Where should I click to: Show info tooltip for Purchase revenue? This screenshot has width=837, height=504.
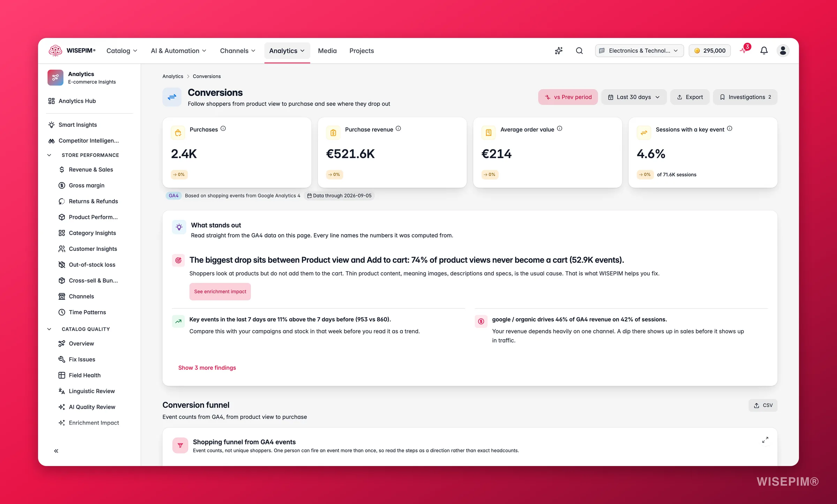398,128
